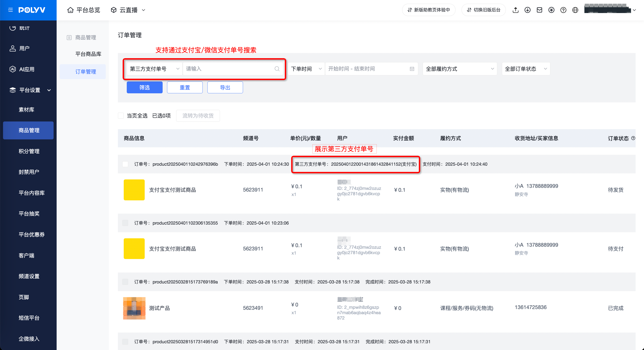Click the search magnifier in 请输入 field

click(277, 69)
